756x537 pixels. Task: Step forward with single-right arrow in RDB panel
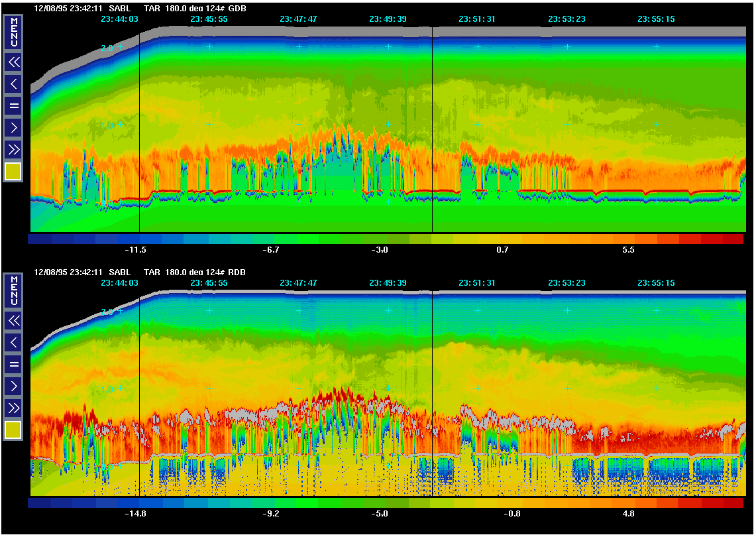13,385
